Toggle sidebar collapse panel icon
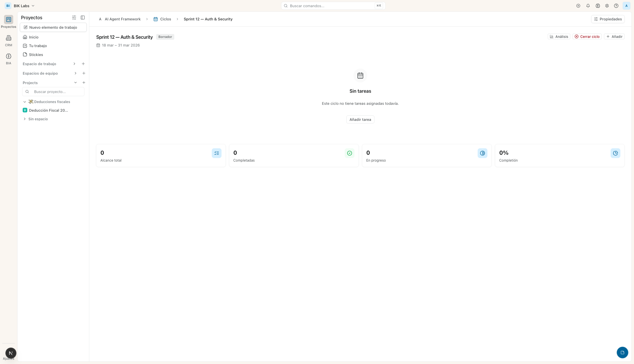This screenshot has width=634, height=364. pos(83,18)
